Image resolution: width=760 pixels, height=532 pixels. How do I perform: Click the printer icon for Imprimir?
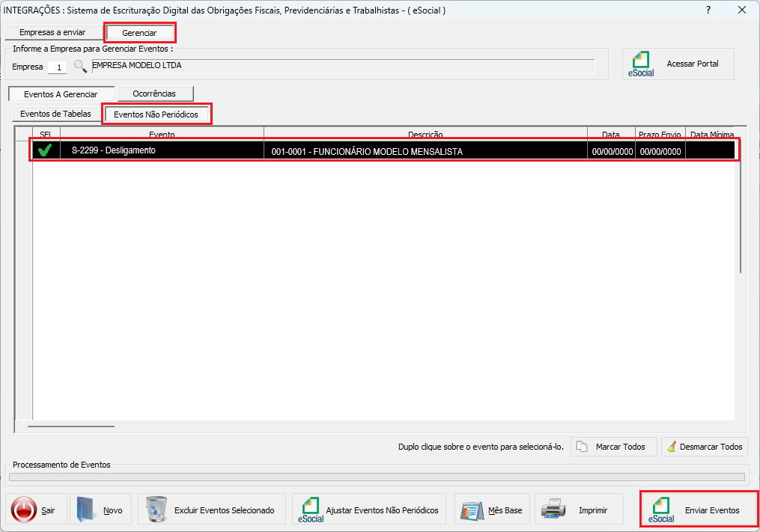pos(553,510)
